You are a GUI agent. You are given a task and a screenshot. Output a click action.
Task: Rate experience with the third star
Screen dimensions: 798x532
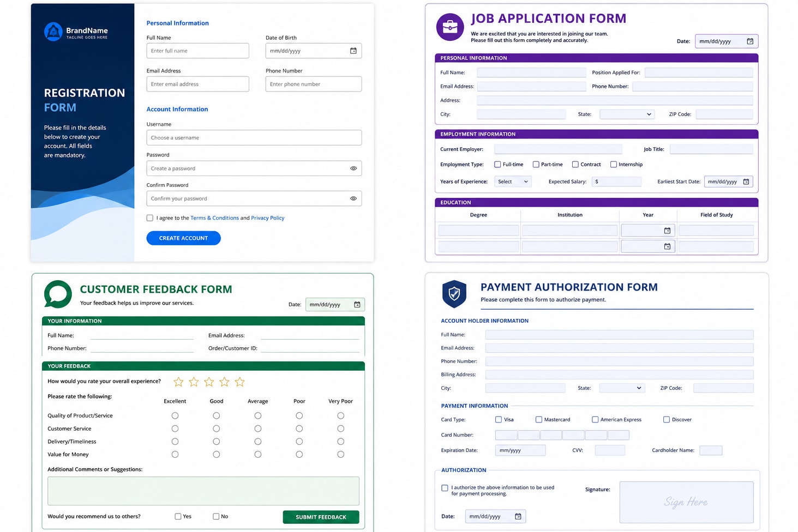click(x=209, y=382)
